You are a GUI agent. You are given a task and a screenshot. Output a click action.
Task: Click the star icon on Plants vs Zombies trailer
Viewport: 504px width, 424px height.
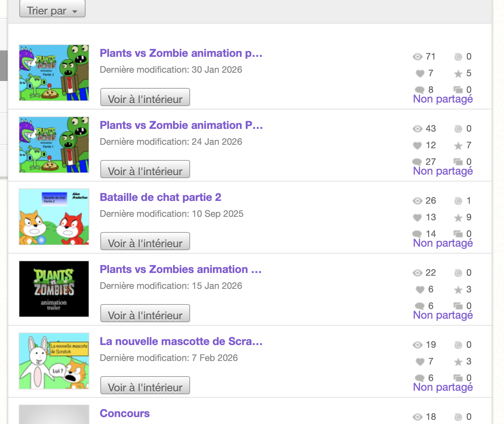[x=458, y=290]
